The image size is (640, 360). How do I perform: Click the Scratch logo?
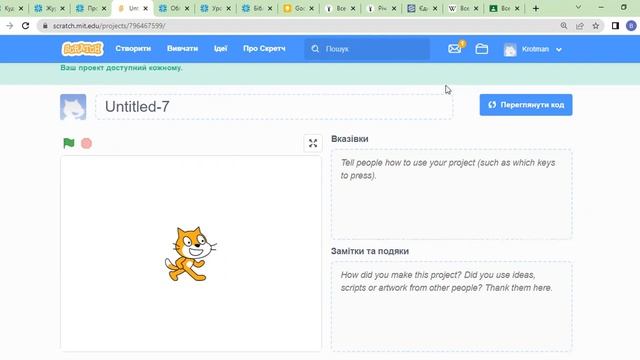coord(82,49)
